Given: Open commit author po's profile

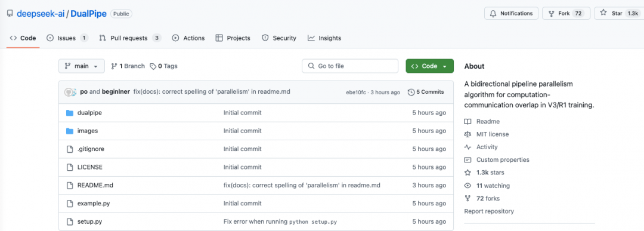Looking at the screenshot, I should [x=84, y=92].
